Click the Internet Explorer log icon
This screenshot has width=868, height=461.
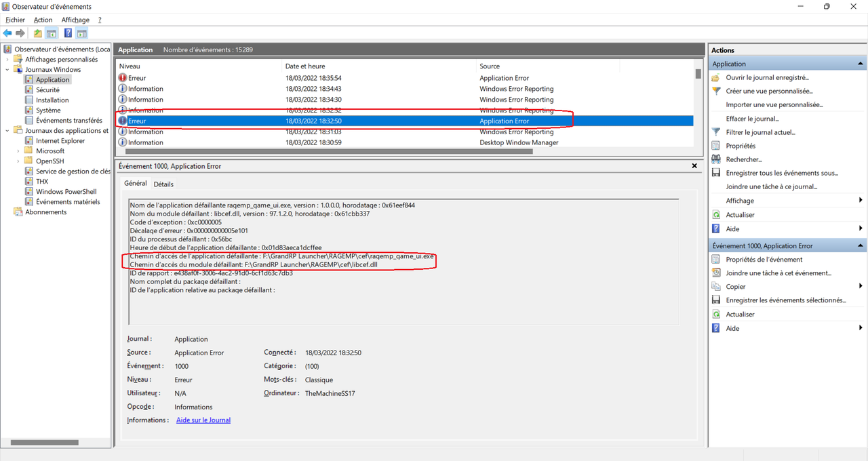point(29,140)
